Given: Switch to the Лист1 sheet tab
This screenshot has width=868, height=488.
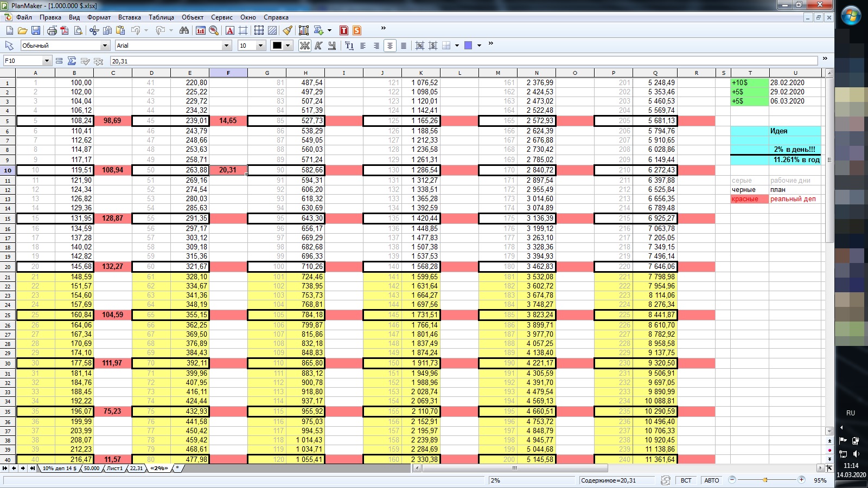Looking at the screenshot, I should pyautogui.click(x=114, y=468).
